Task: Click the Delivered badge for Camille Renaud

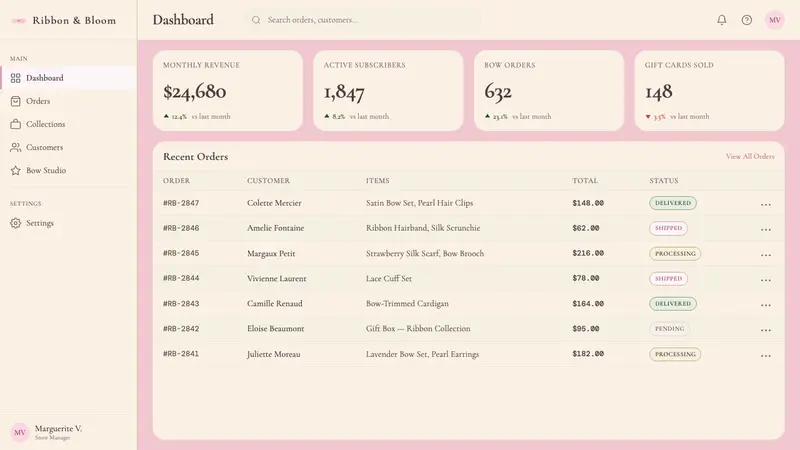Action: point(672,304)
